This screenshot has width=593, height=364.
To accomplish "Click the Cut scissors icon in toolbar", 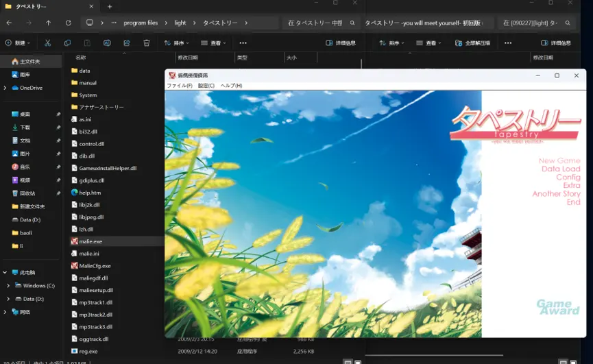I will tap(47, 43).
